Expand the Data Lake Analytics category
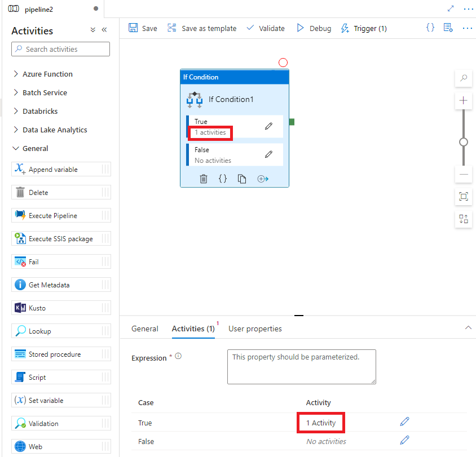The height and width of the screenshot is (457, 476). 50,130
